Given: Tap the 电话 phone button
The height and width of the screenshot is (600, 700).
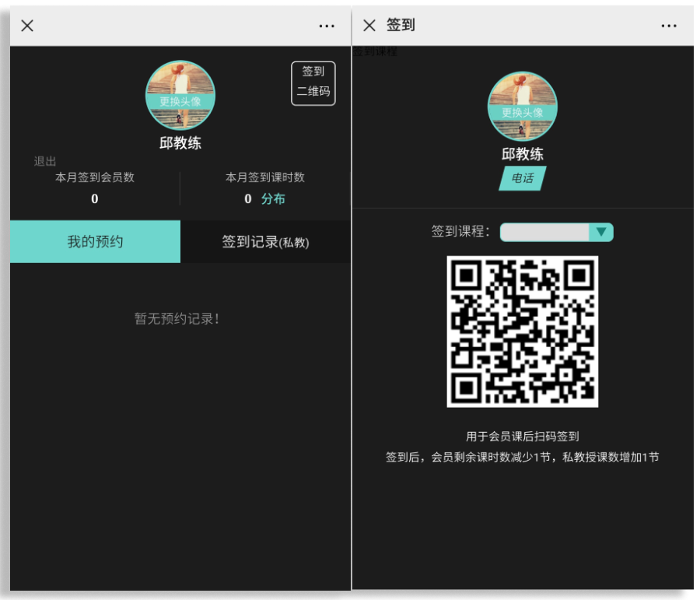Looking at the screenshot, I should 523,178.
